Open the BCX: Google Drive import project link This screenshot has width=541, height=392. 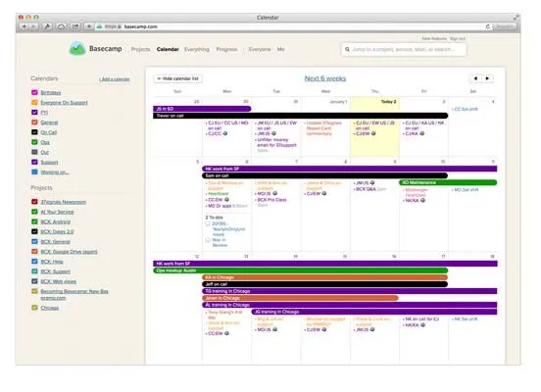click(69, 252)
